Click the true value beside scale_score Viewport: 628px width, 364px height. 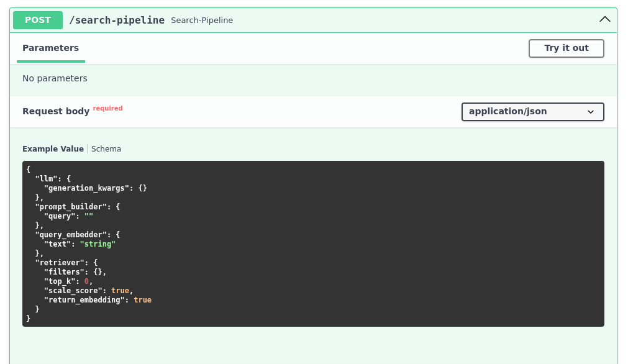[120, 290]
